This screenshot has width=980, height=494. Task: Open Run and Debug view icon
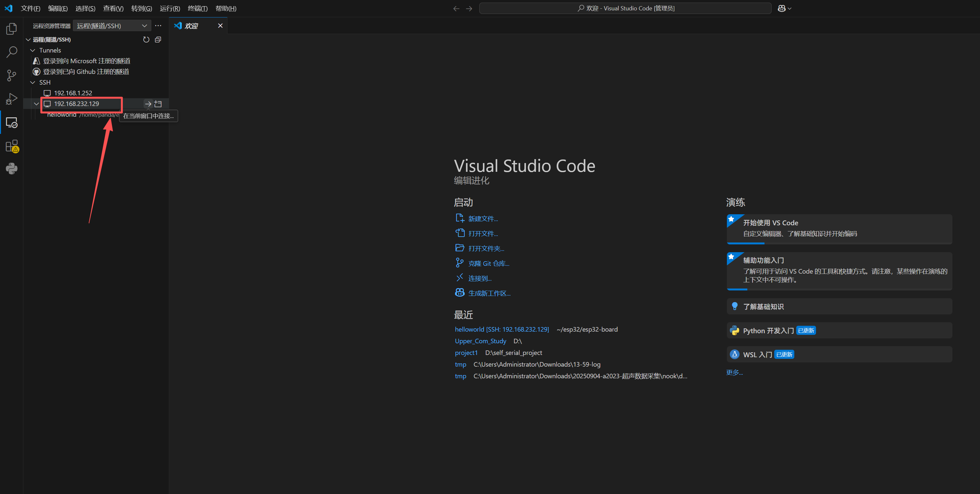[11, 99]
